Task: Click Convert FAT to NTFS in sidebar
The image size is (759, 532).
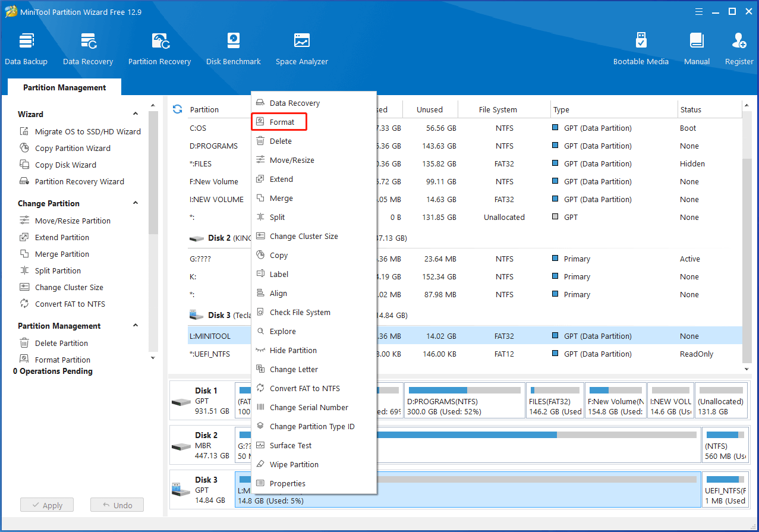Action: (x=62, y=304)
